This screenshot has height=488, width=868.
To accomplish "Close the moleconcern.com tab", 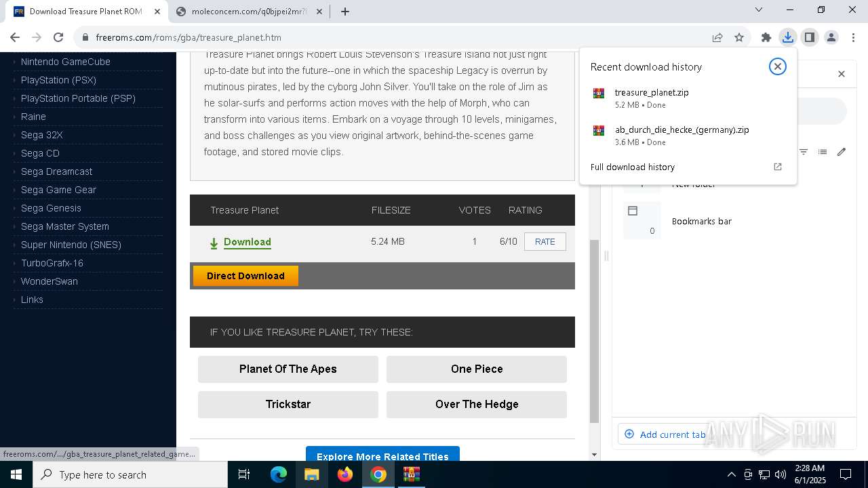I will point(320,12).
